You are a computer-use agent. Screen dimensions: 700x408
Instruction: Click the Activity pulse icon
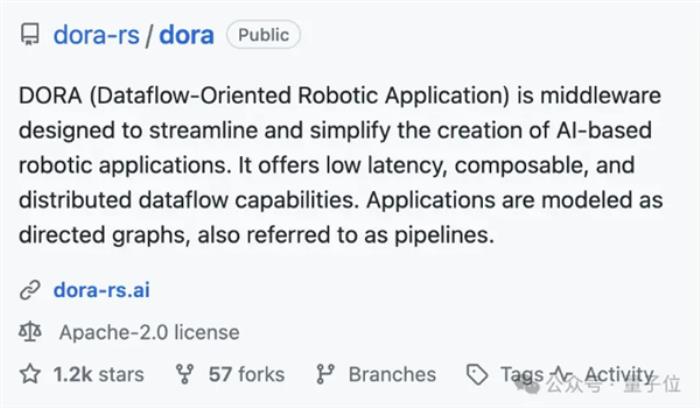pos(562,374)
